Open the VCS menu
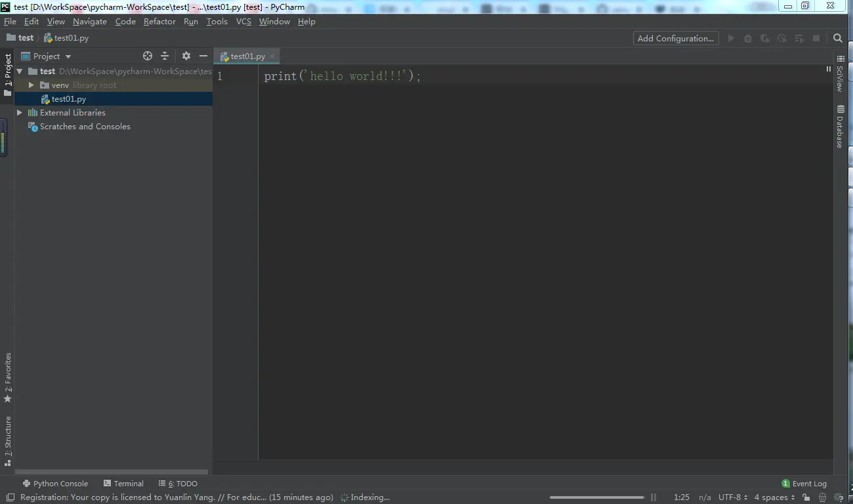The width and height of the screenshot is (853, 504). pyautogui.click(x=243, y=22)
